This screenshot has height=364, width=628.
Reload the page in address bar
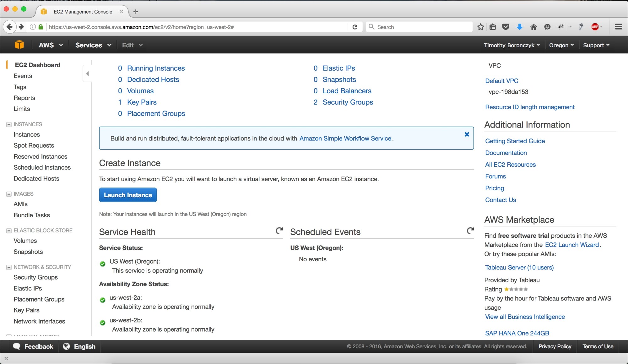tap(355, 27)
